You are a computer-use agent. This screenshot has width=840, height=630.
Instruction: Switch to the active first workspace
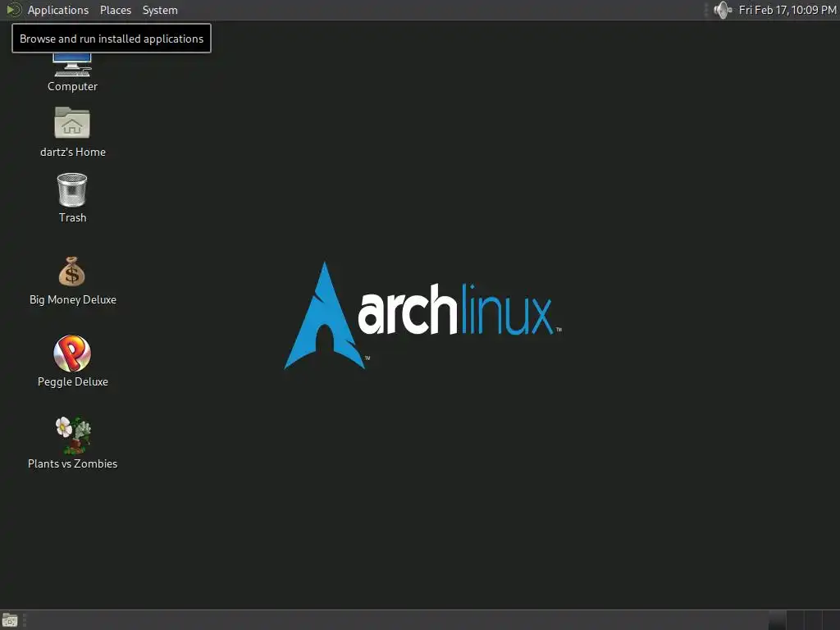tap(778, 620)
